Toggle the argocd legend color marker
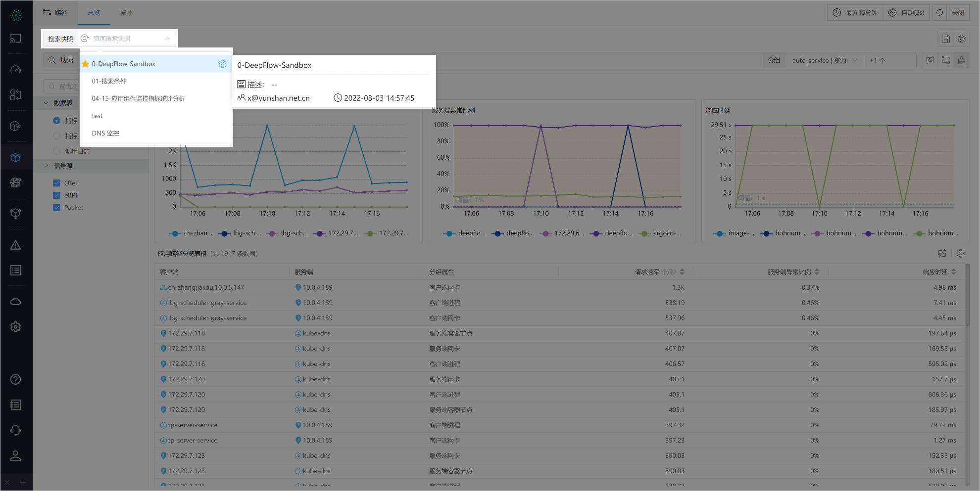980x491 pixels. pyautogui.click(x=644, y=233)
